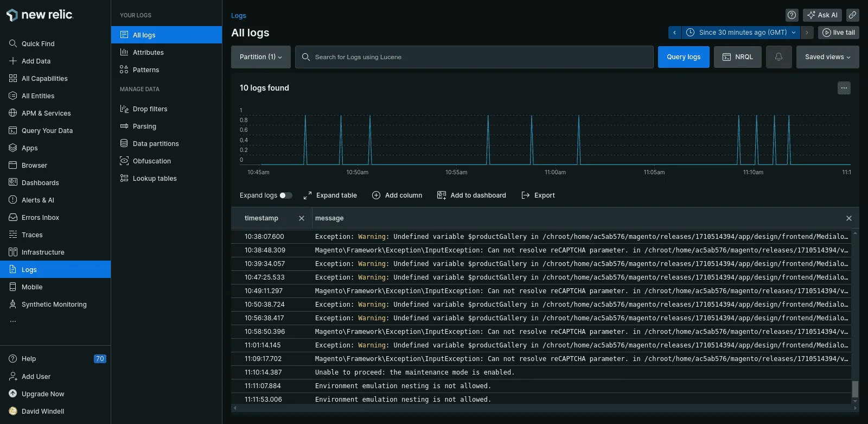Click the Export logs icon
868x424 pixels.
[525, 195]
